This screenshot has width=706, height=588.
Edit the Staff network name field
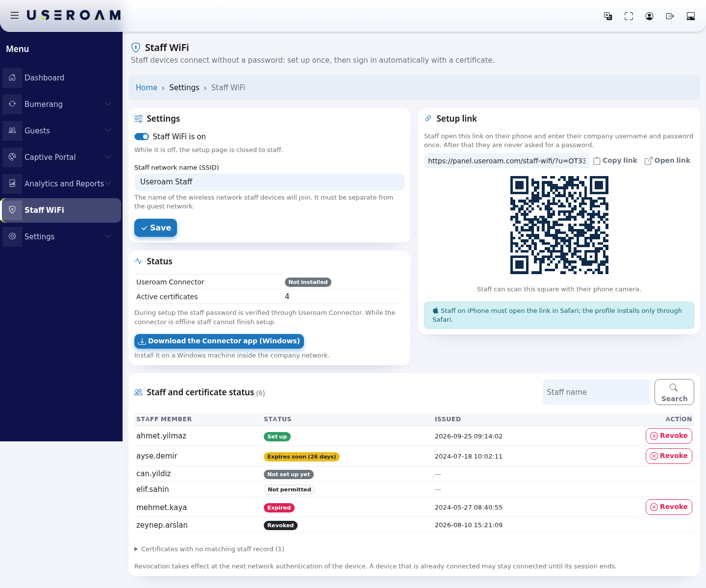click(269, 181)
